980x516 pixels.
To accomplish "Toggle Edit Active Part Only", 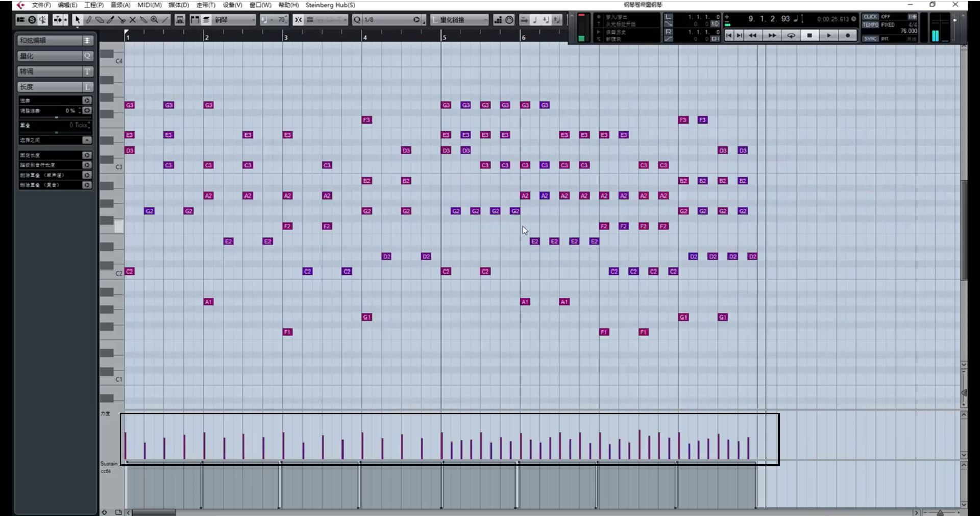I will [x=206, y=20].
